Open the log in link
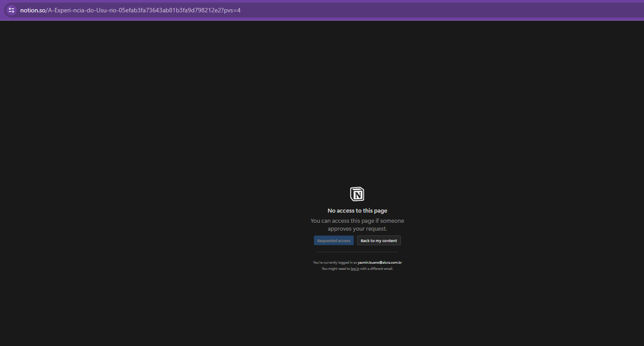 coord(355,269)
